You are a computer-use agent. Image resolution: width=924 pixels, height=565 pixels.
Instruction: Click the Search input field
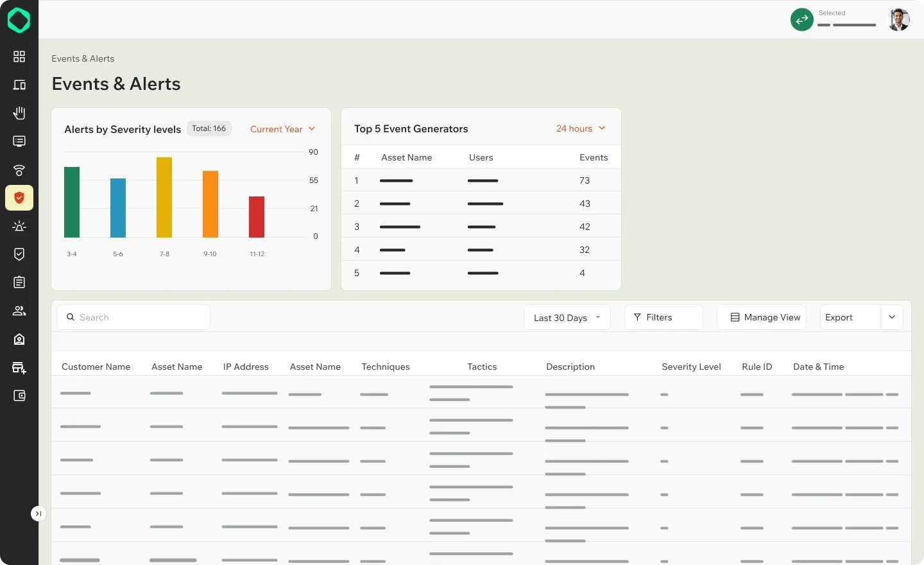(x=133, y=317)
